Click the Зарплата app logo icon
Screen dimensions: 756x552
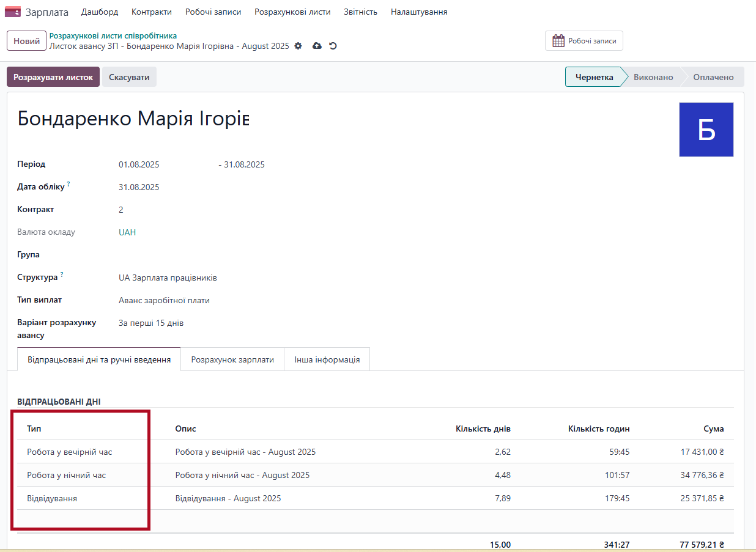point(13,12)
